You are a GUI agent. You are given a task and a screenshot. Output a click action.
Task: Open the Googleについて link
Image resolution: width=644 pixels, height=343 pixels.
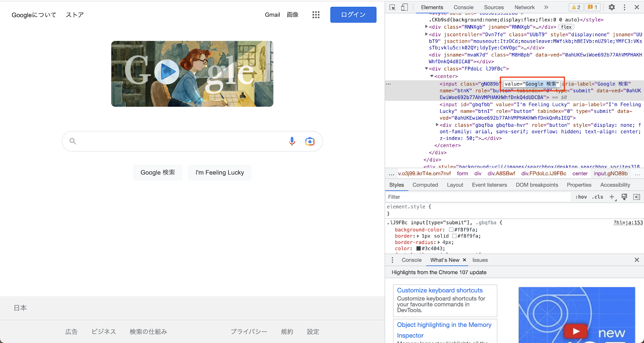(34, 15)
